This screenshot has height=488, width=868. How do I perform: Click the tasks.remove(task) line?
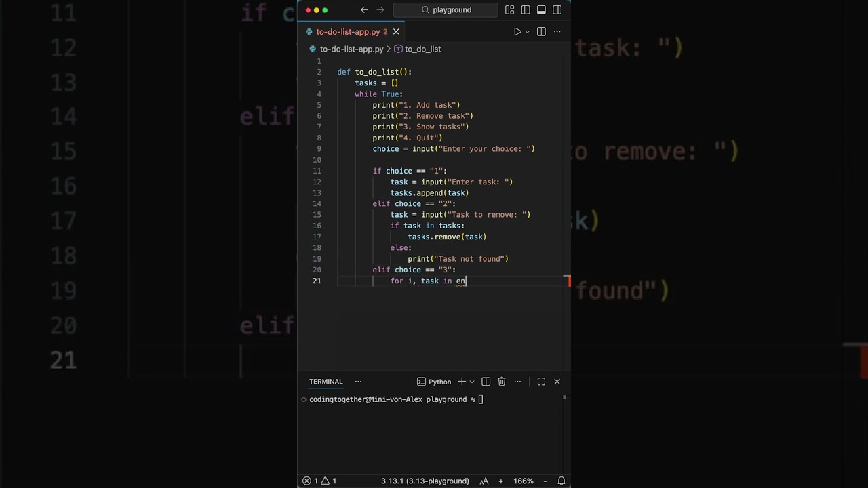pyautogui.click(x=447, y=237)
